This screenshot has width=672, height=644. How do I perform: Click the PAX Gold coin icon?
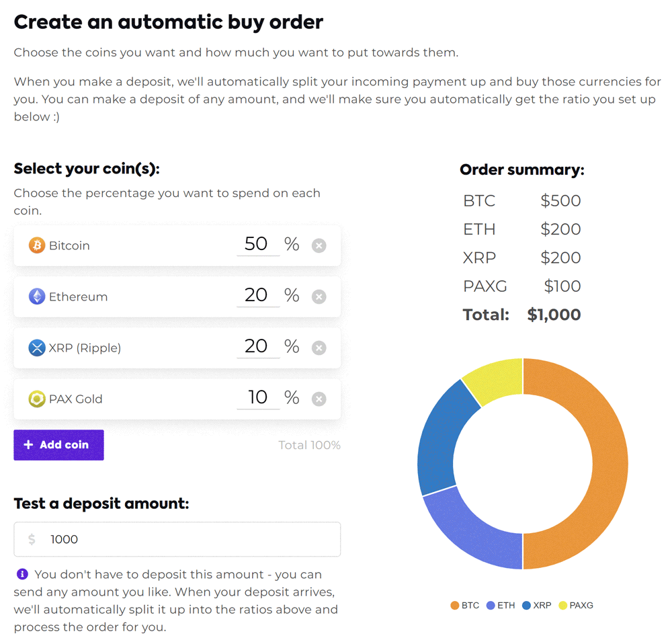pyautogui.click(x=37, y=399)
